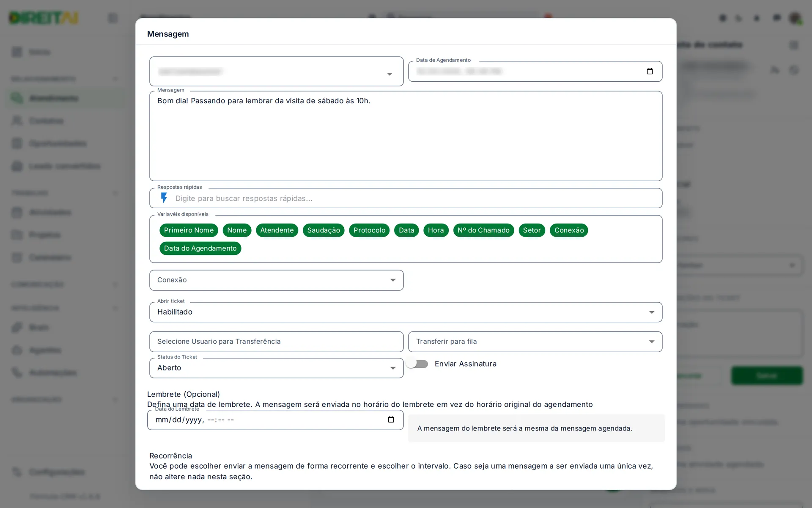Open the calendar picker for Data do Lembrete
The width and height of the screenshot is (812, 508).
391,420
